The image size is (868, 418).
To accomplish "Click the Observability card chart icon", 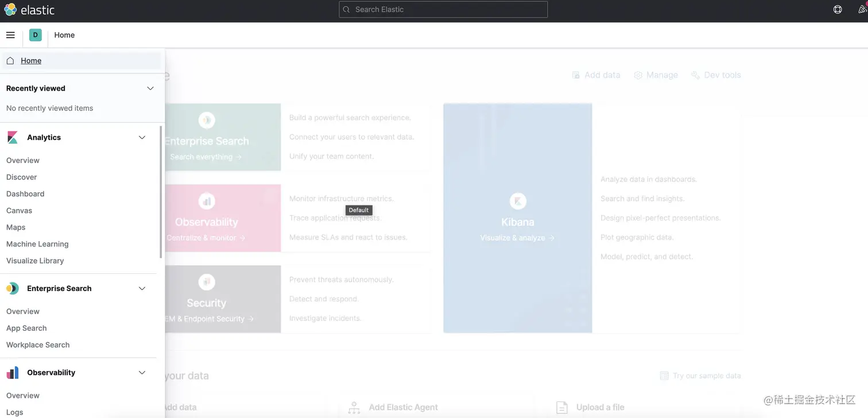I will point(207,201).
